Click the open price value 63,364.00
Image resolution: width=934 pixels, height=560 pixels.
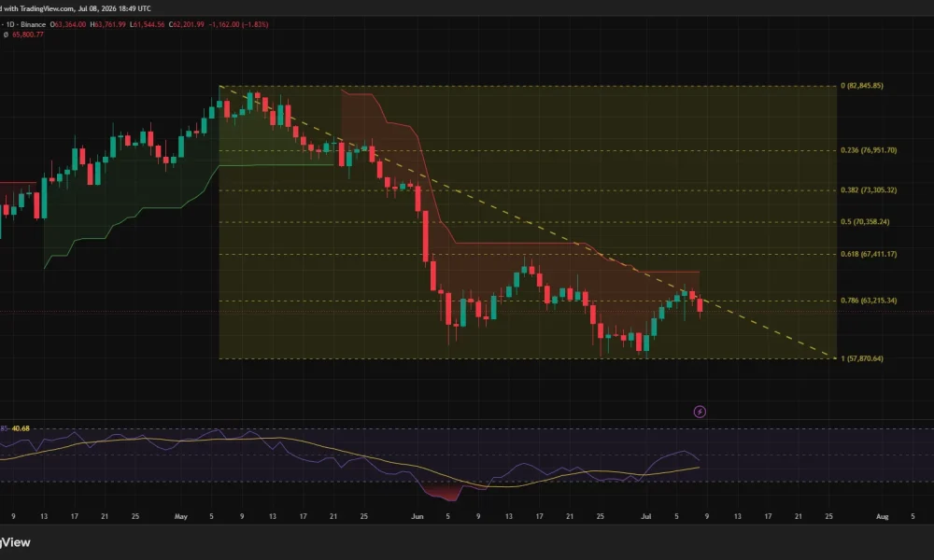point(68,24)
